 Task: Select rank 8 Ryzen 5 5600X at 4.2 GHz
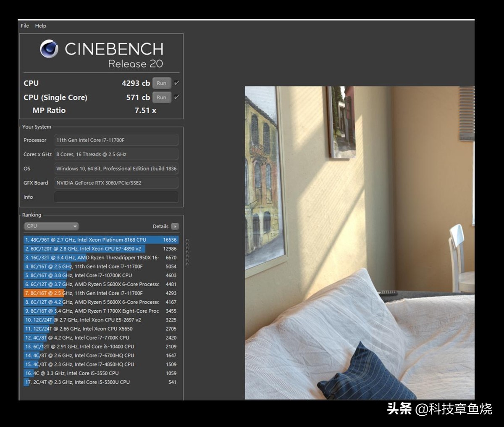click(101, 302)
